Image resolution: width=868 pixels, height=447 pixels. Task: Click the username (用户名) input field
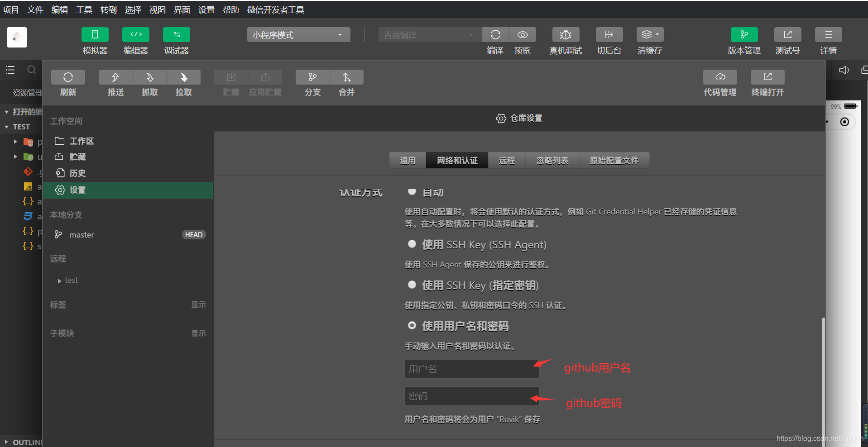472,369
